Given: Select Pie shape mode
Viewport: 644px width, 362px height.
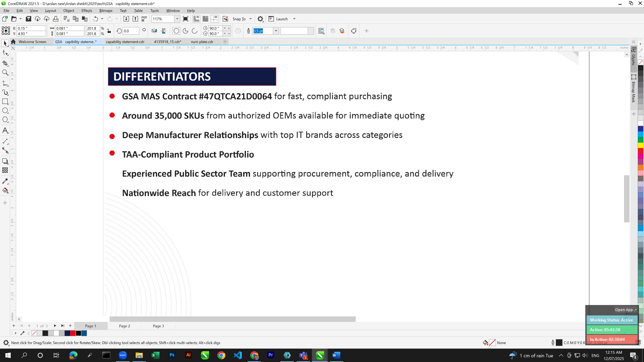Looking at the screenshot, I should pos(185,31).
